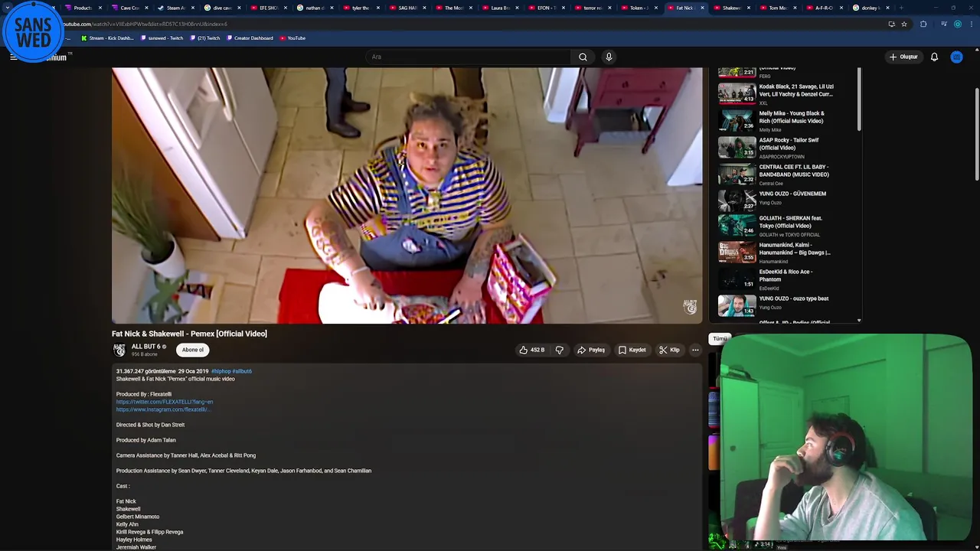Click the Oluştur create button
The image size is (980, 551).
(x=903, y=57)
